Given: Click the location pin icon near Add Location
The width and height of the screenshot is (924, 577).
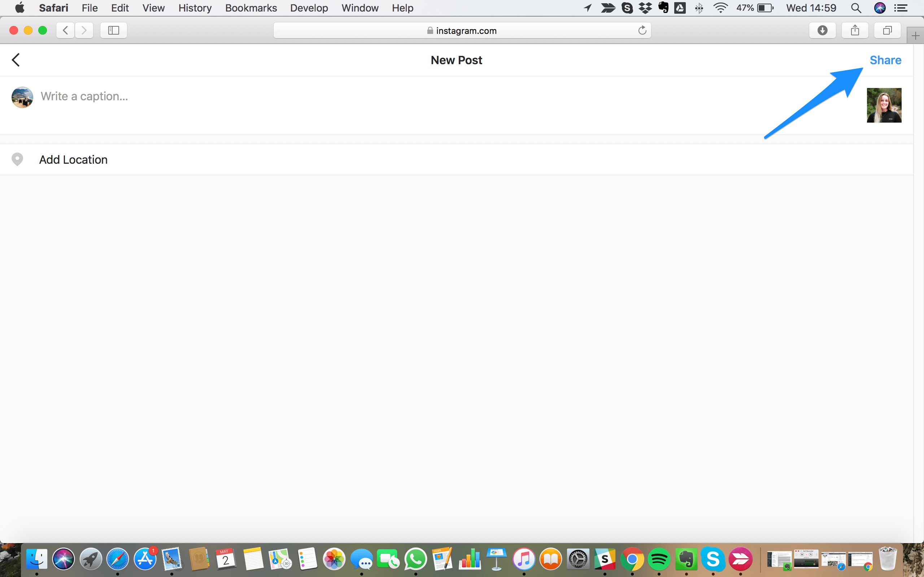Looking at the screenshot, I should pos(19,159).
